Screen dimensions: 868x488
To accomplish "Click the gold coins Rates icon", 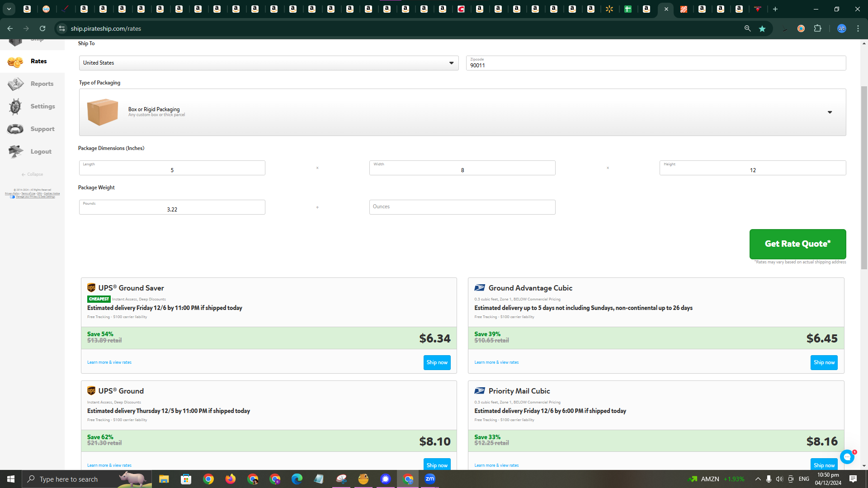I will tap(15, 62).
